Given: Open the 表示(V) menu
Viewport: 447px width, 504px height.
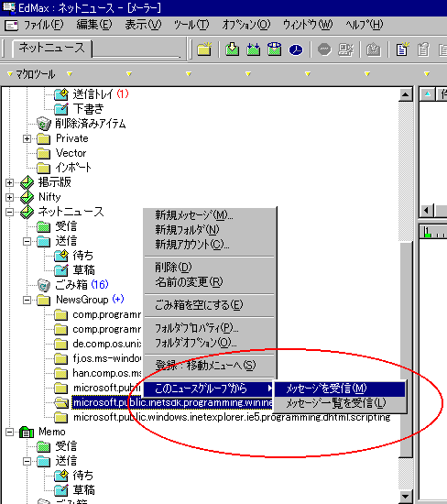Looking at the screenshot, I should (143, 25).
